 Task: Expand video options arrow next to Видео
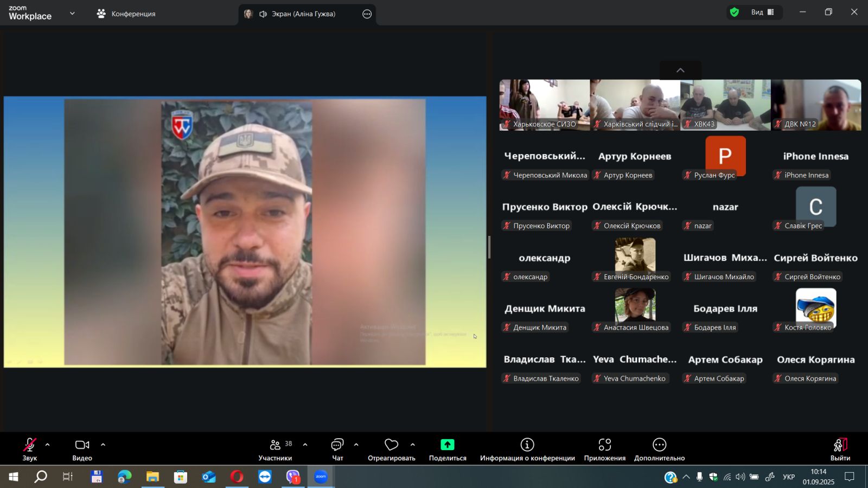pyautogui.click(x=103, y=445)
